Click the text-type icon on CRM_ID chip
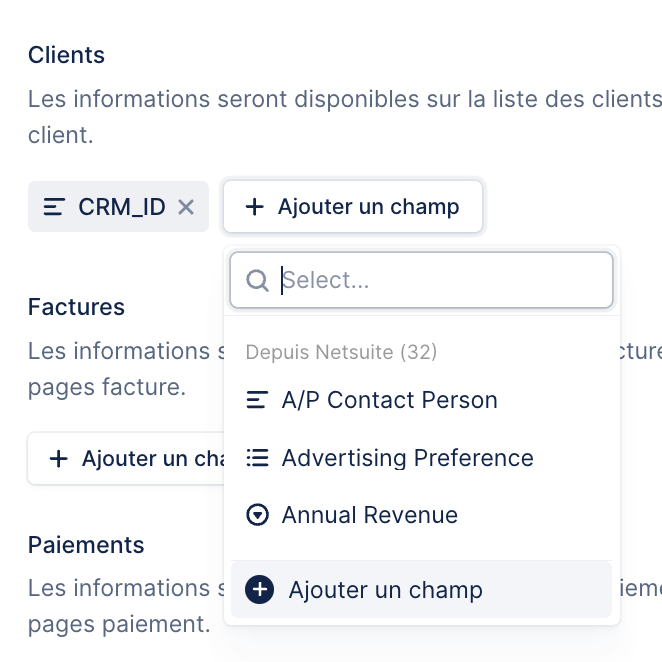 click(54, 207)
